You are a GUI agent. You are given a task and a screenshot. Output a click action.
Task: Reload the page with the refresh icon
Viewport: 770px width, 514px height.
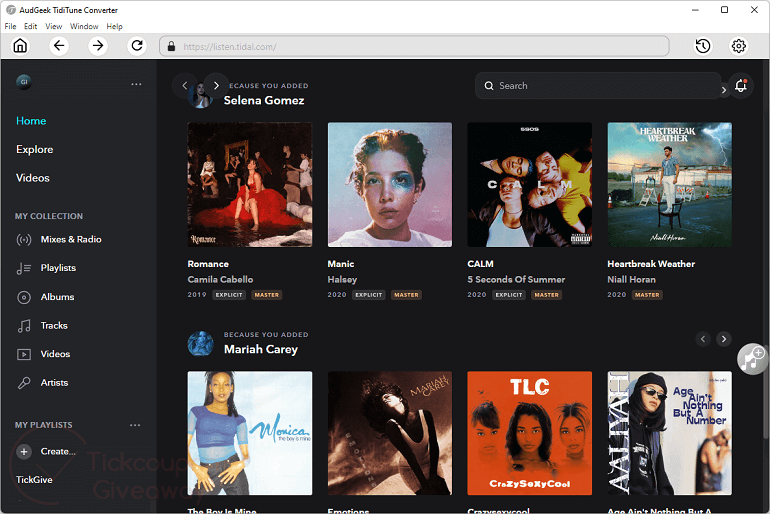(x=137, y=46)
